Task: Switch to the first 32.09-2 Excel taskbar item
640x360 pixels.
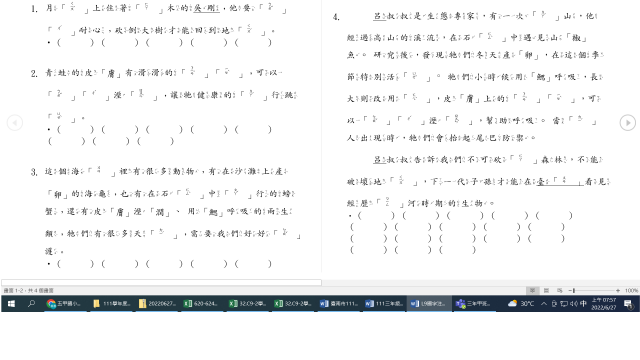Action: (247, 304)
